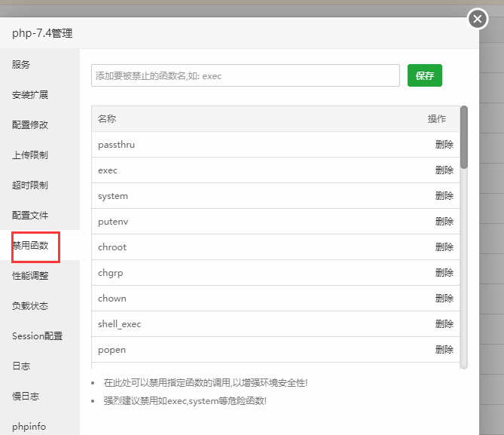Screen dimensions: 504x435
Task: Focus the disabled function name input field
Action: pos(246,75)
